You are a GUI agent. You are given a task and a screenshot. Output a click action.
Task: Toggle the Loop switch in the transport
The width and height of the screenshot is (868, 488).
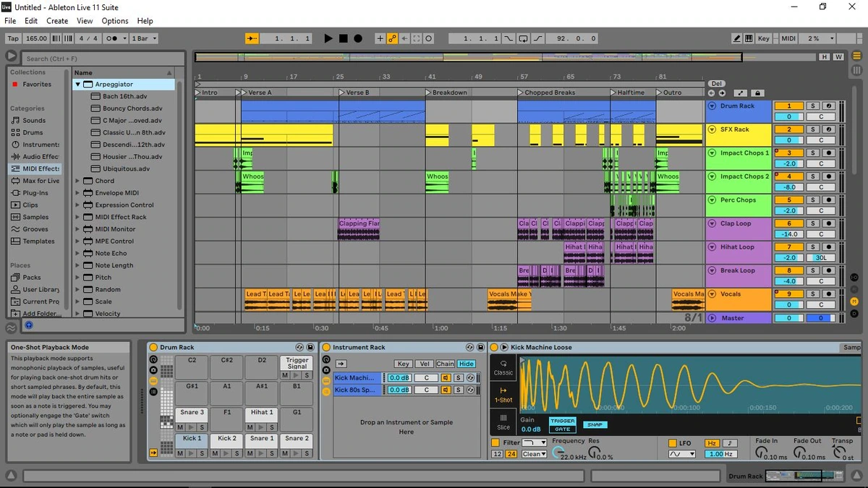524,38
